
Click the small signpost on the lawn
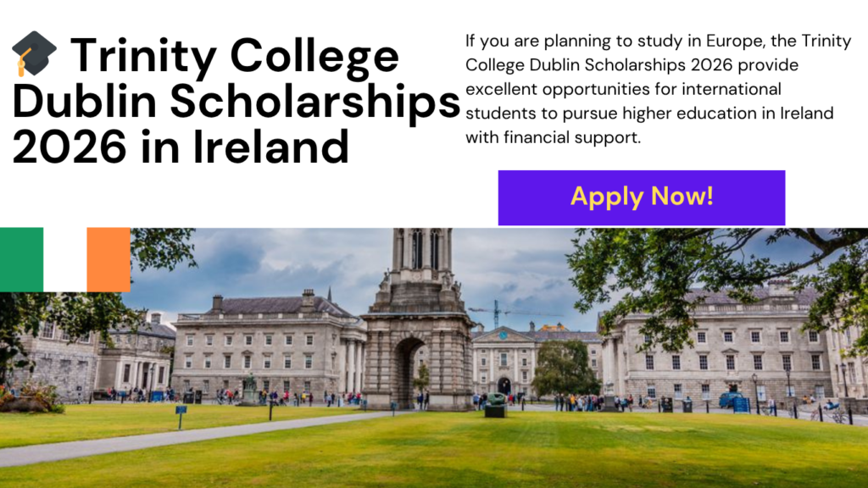pos(181,414)
